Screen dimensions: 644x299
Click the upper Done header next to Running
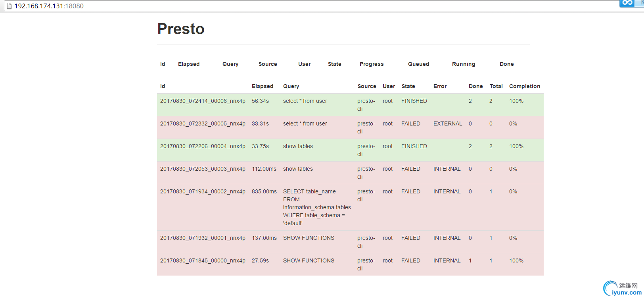tap(506, 64)
